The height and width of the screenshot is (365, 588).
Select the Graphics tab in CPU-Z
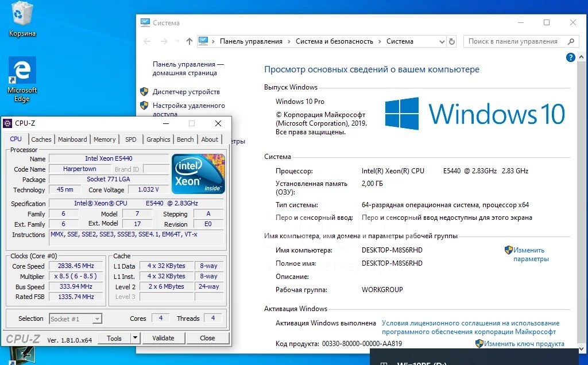tap(158, 139)
